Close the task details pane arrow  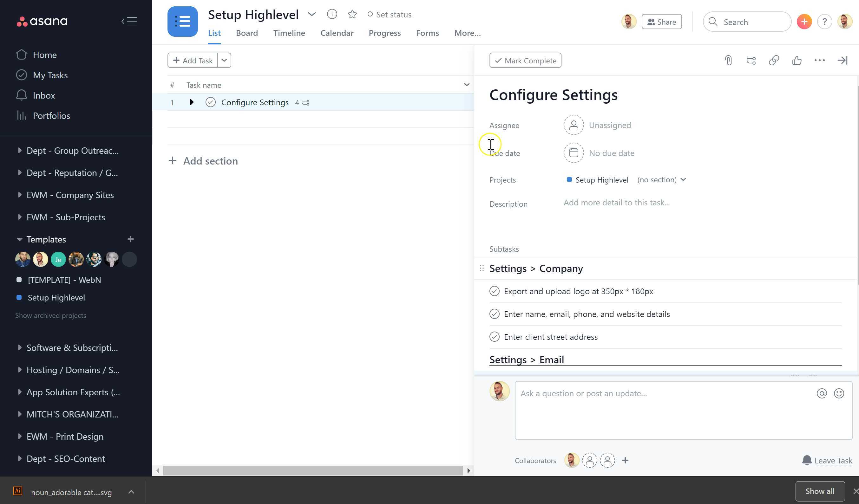(842, 60)
